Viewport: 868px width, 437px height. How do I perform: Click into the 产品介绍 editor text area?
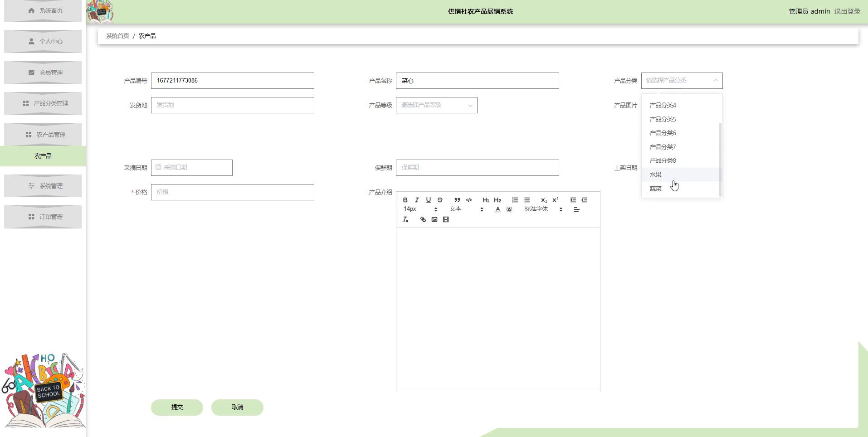pos(498,309)
